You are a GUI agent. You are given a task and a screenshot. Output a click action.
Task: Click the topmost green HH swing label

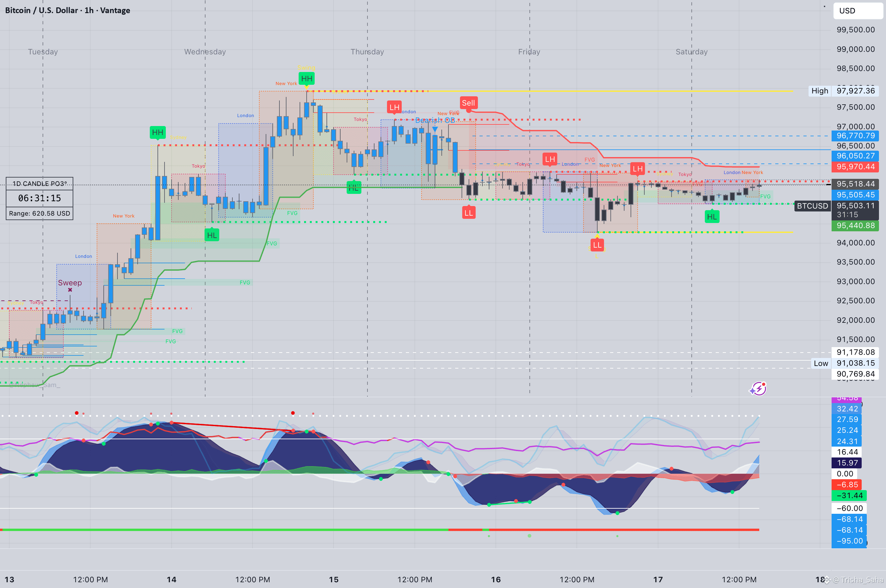(306, 79)
